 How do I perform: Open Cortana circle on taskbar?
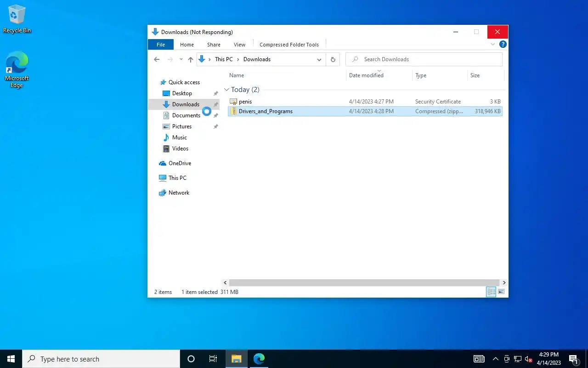click(x=191, y=359)
